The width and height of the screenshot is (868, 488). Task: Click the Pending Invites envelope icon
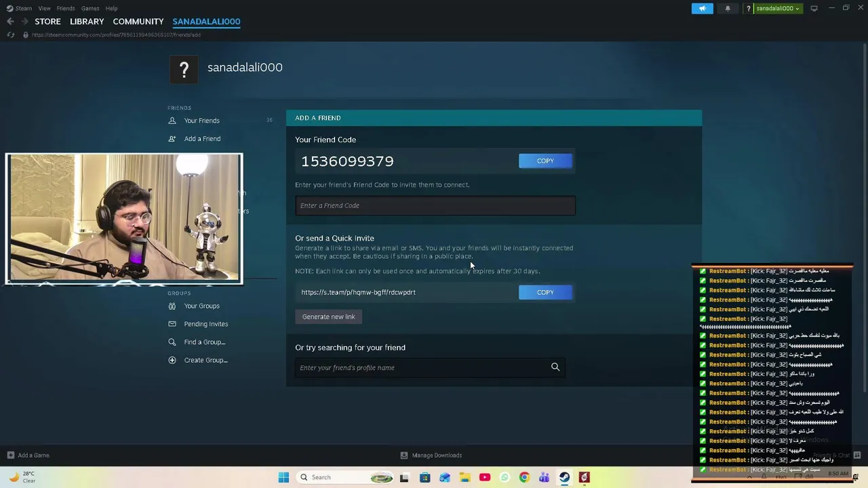pos(172,324)
